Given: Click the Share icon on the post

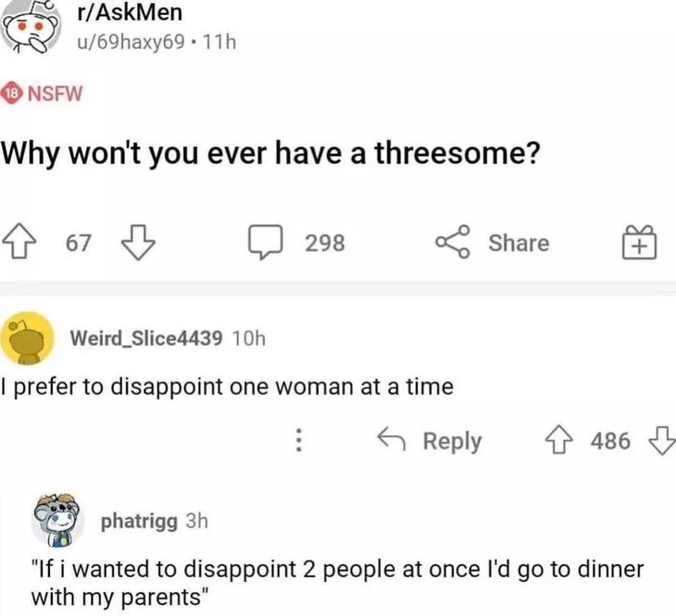Looking at the screenshot, I should (452, 242).
